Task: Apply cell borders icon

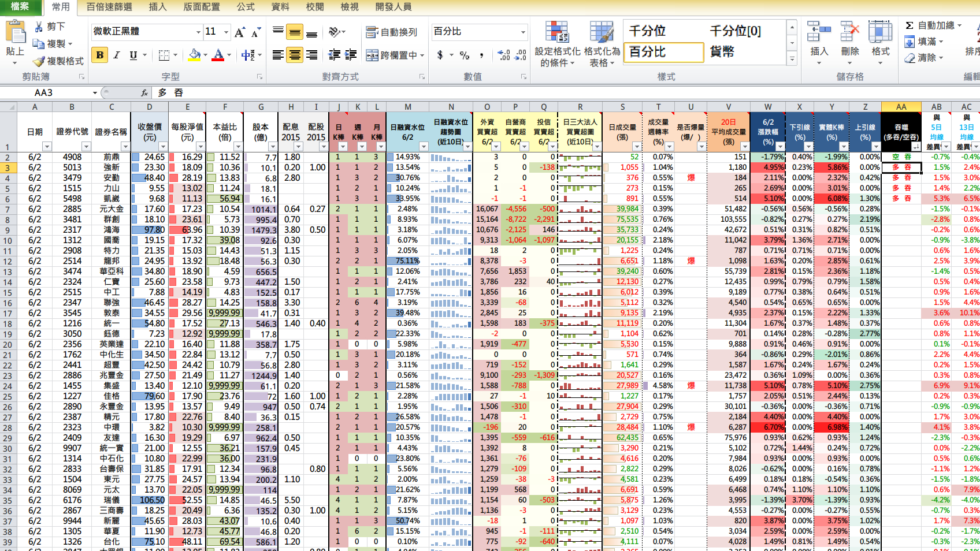Action: click(164, 55)
